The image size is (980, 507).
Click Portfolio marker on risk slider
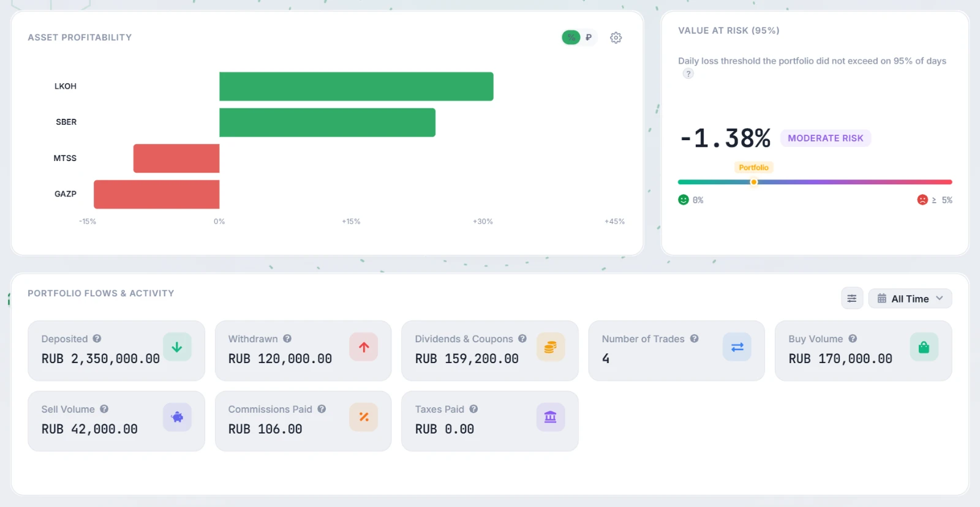(754, 182)
